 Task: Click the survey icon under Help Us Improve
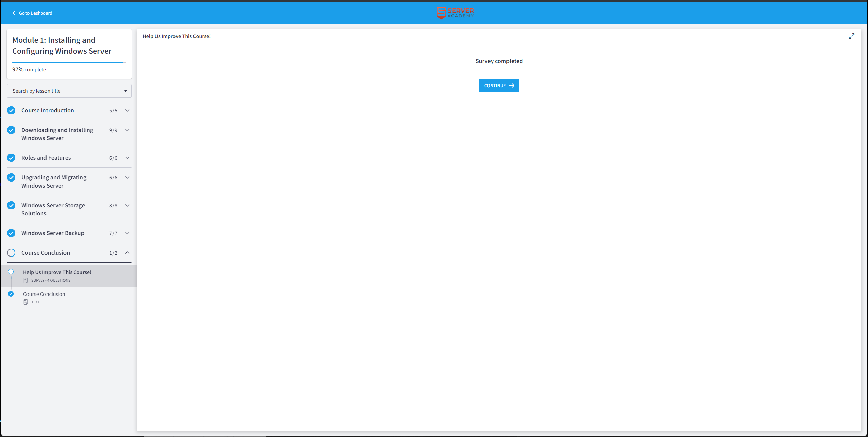tap(26, 280)
